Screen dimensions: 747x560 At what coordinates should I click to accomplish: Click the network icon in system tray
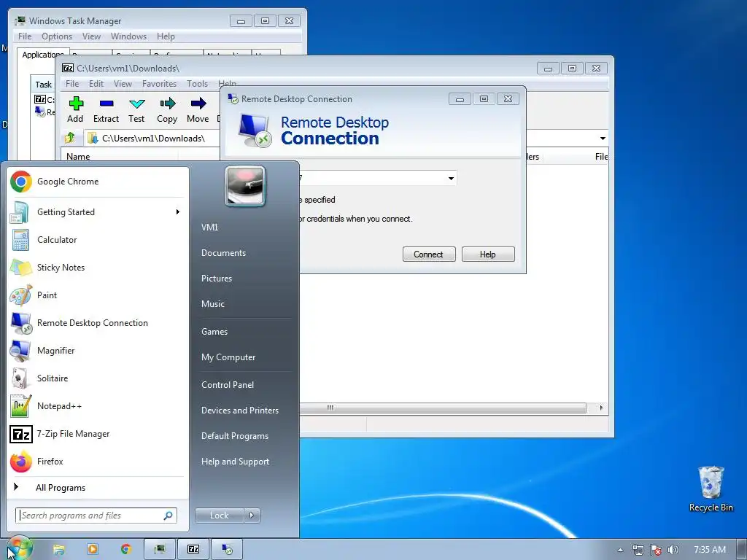(638, 550)
